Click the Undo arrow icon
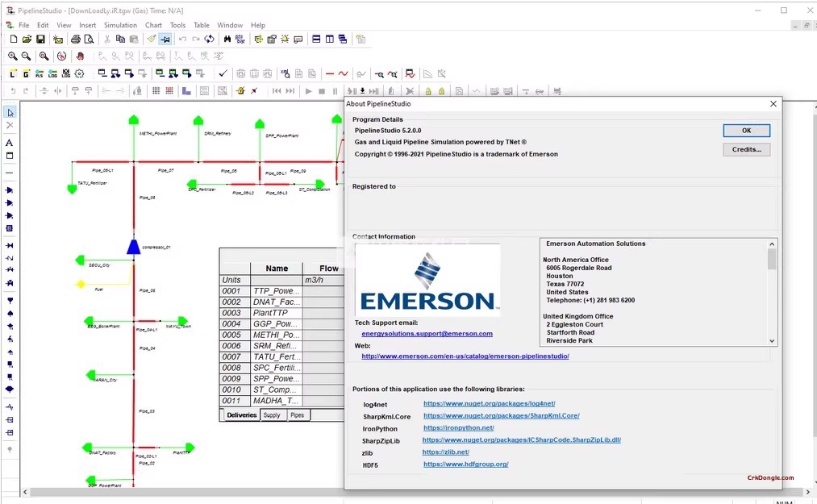The height and width of the screenshot is (504, 817). pos(182,39)
